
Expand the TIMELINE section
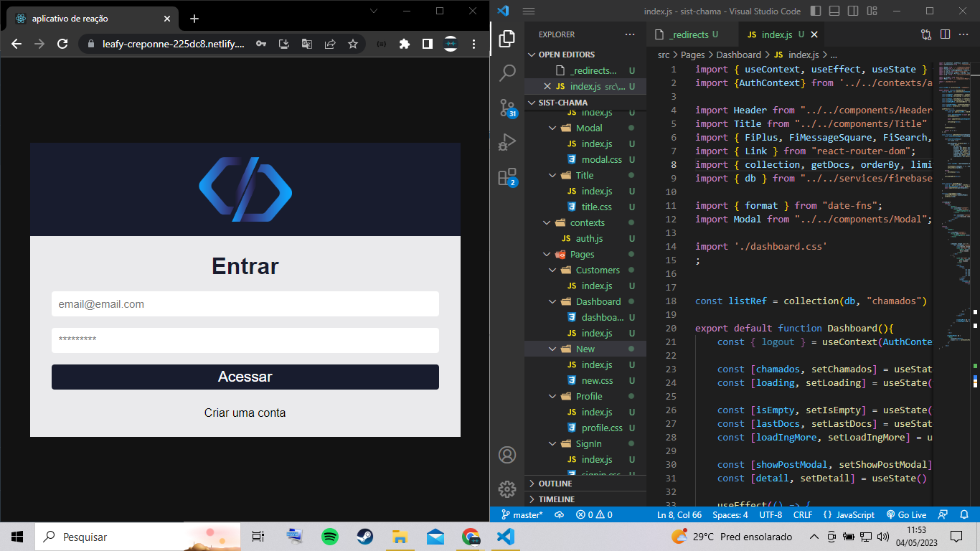click(x=585, y=499)
